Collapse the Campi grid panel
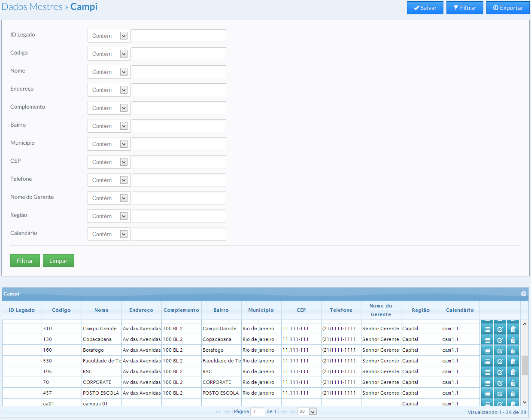This screenshot has width=531, height=420. [523, 294]
